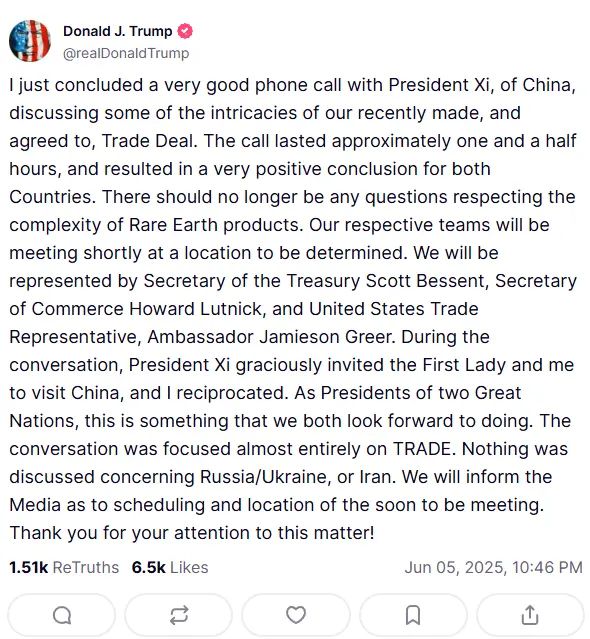Like the post using the heart icon

tap(296, 615)
